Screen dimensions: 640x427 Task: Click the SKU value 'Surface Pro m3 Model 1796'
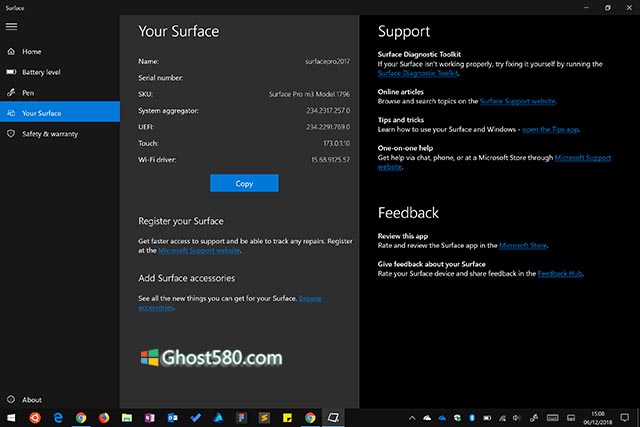309,94
